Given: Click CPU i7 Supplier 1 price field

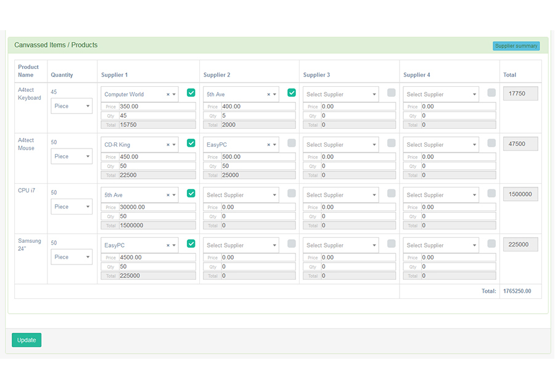Looking at the screenshot, I should pos(157,207).
